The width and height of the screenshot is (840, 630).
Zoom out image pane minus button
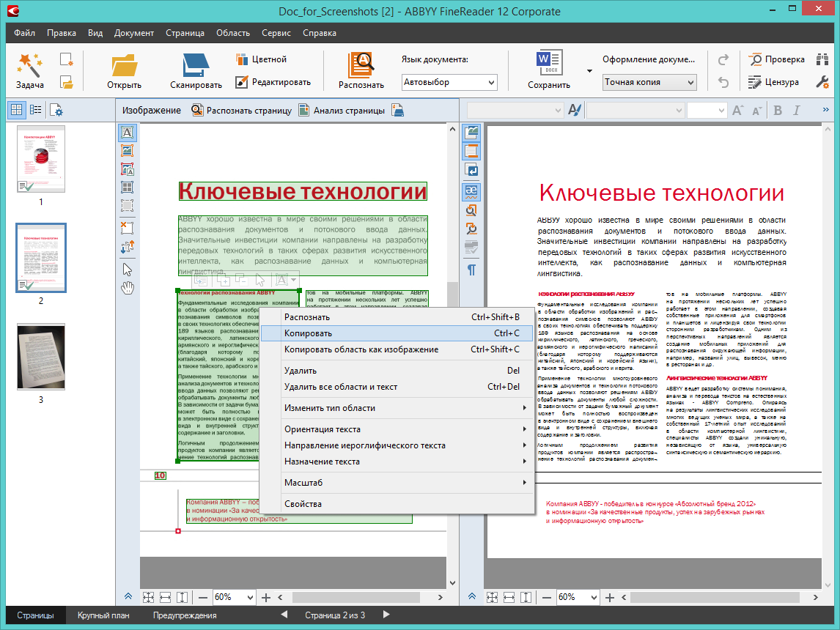point(203,597)
